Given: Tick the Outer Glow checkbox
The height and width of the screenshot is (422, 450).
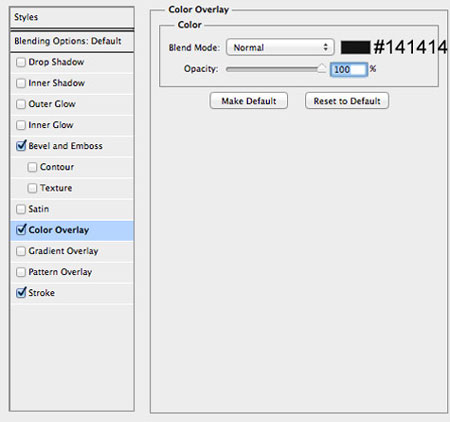Looking at the screenshot, I should (21, 104).
